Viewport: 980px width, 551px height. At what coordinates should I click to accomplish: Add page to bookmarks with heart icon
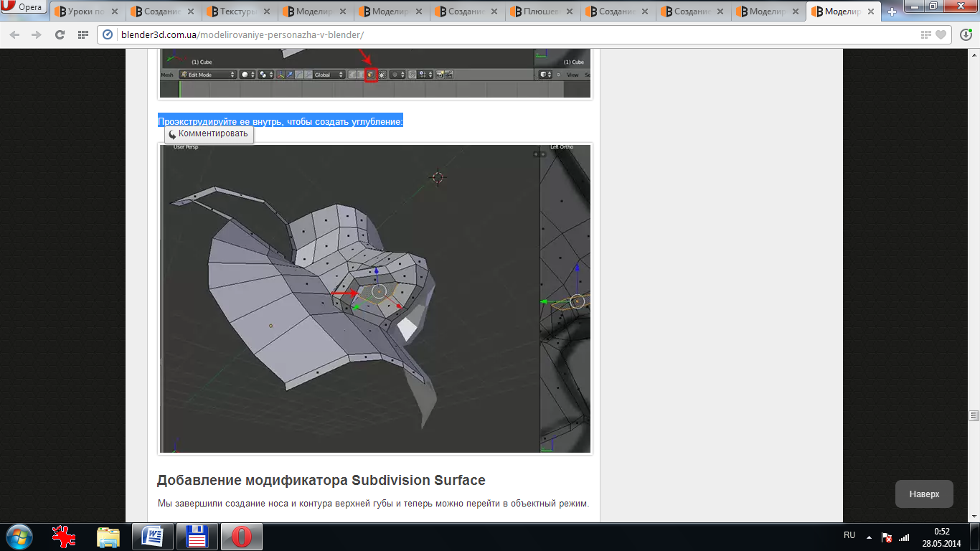[941, 34]
